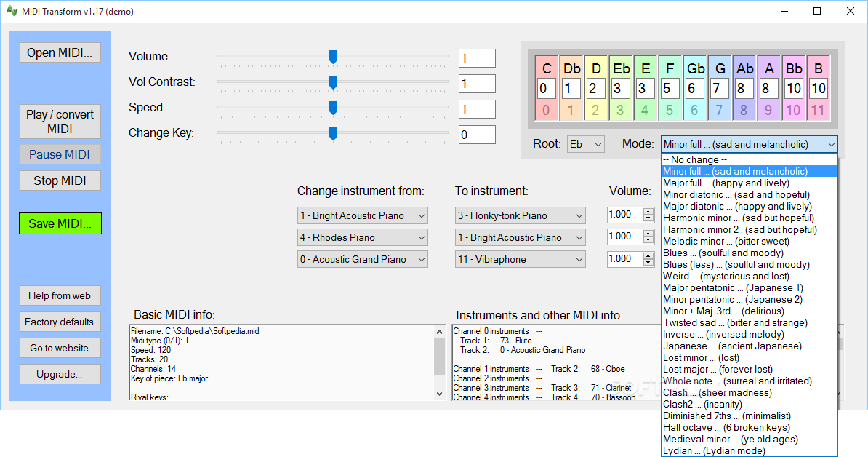Viewport: 868px width, 457px height.
Task: Focus the Vol Contrast value field
Action: pos(477,84)
